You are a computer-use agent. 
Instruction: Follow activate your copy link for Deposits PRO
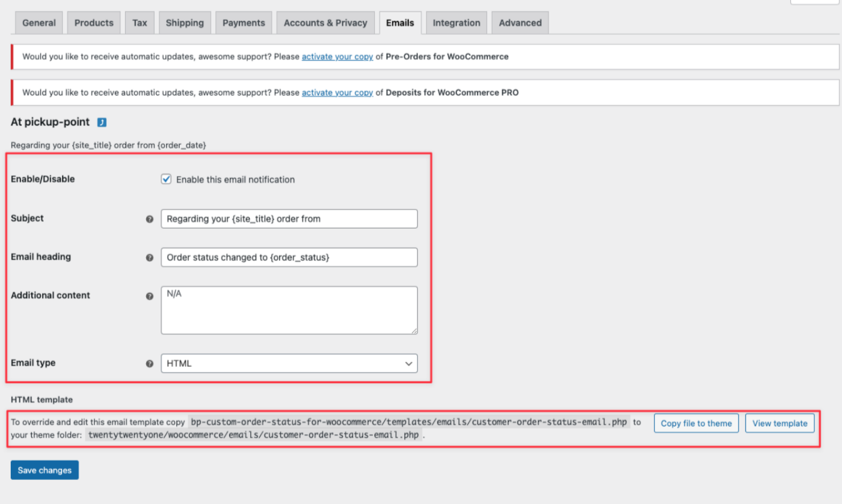(337, 93)
